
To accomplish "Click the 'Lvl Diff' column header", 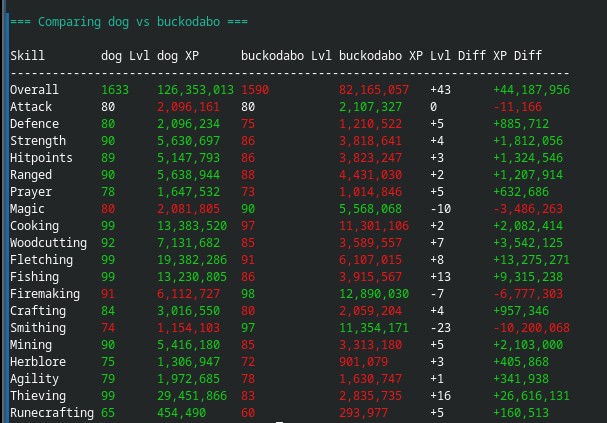I will [458, 56].
